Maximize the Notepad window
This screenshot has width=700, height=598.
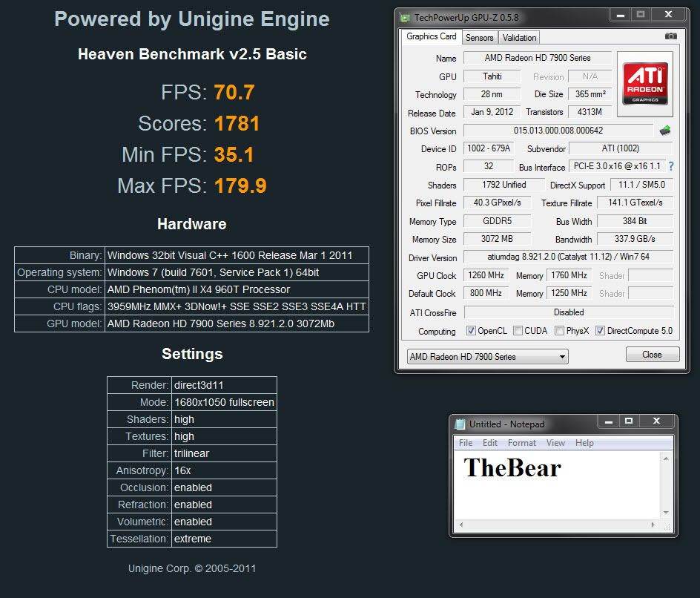pyautogui.click(x=629, y=421)
